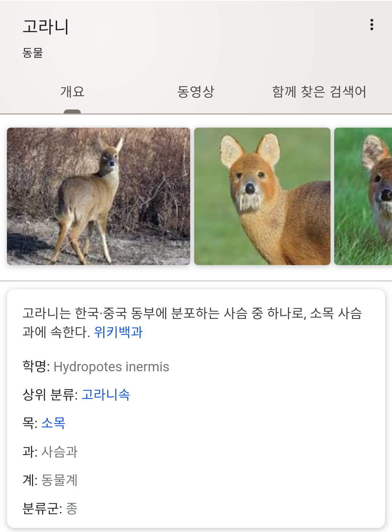Tap the 고라니 title heading
The width and height of the screenshot is (392, 532).
coord(46,27)
